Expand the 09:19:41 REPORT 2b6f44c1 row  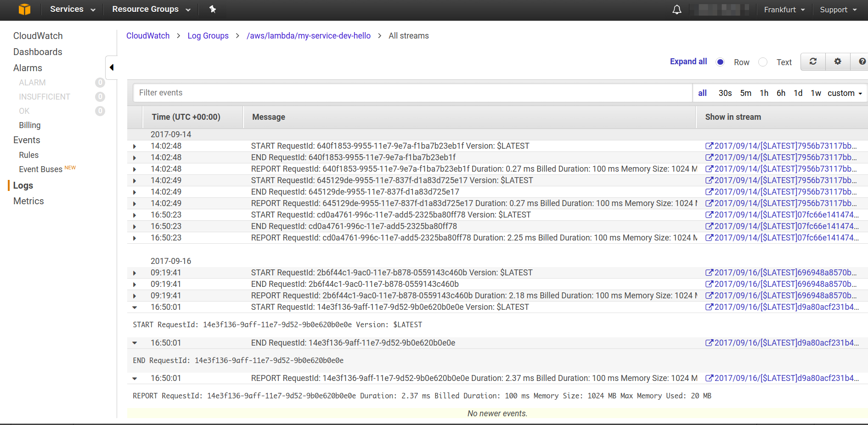pyautogui.click(x=135, y=296)
